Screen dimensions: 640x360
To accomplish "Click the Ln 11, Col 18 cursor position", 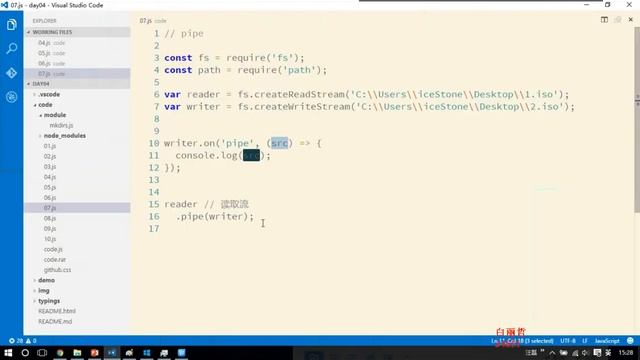I will pos(522,340).
